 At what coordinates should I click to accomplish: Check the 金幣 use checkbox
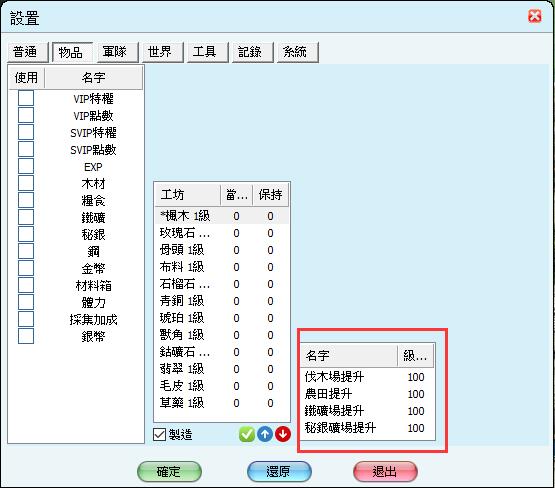[26, 268]
